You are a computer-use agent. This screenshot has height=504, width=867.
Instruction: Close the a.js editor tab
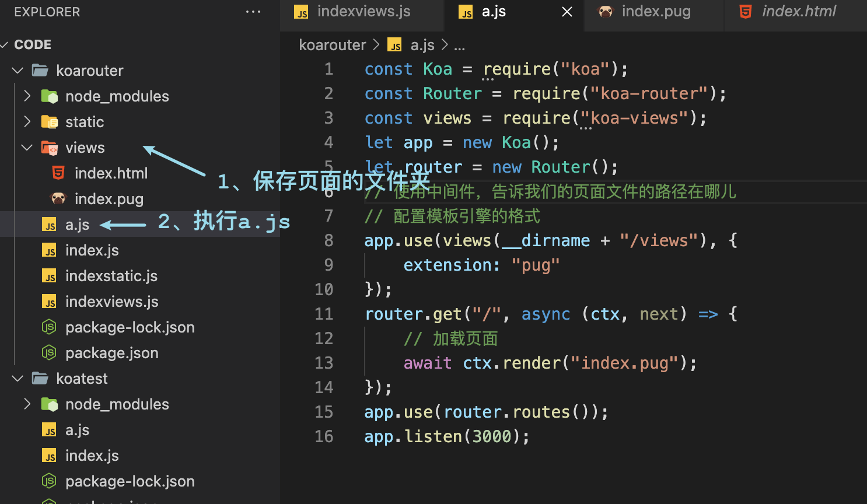point(567,12)
